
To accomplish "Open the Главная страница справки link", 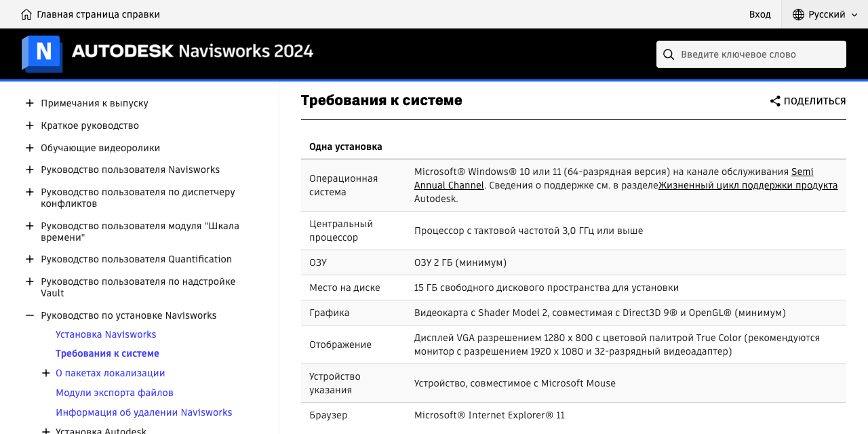I will (98, 14).
